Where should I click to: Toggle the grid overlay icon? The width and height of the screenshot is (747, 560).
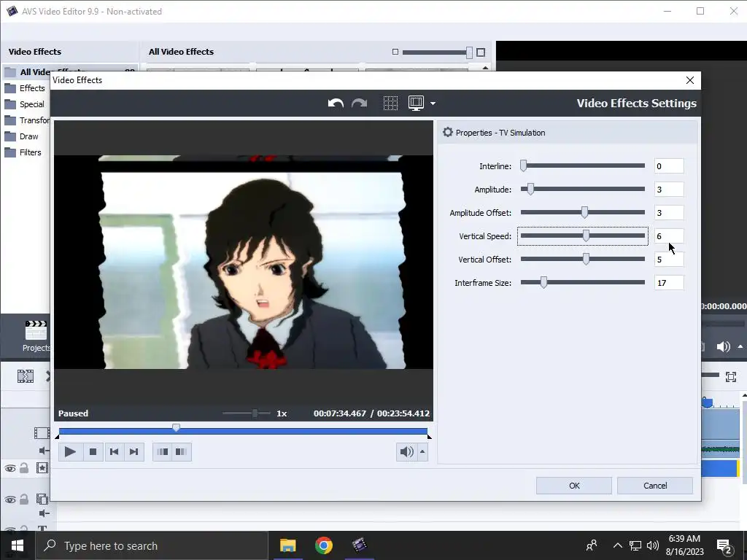[390, 104]
